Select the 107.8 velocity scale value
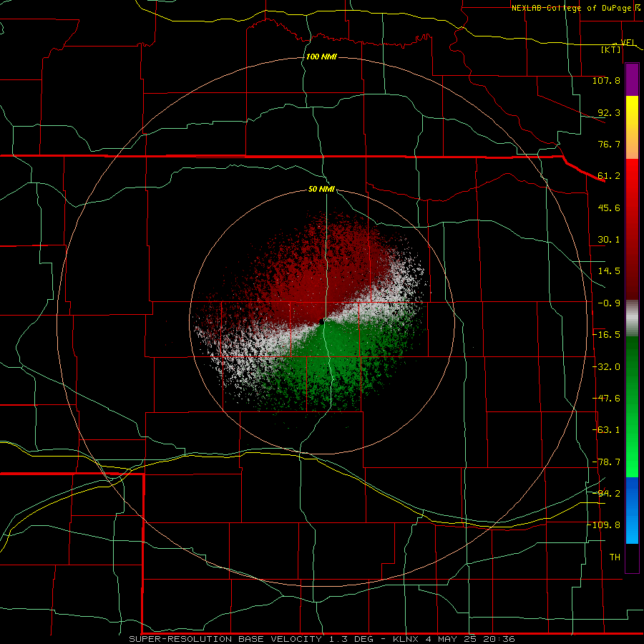644x644 pixels. [606, 80]
